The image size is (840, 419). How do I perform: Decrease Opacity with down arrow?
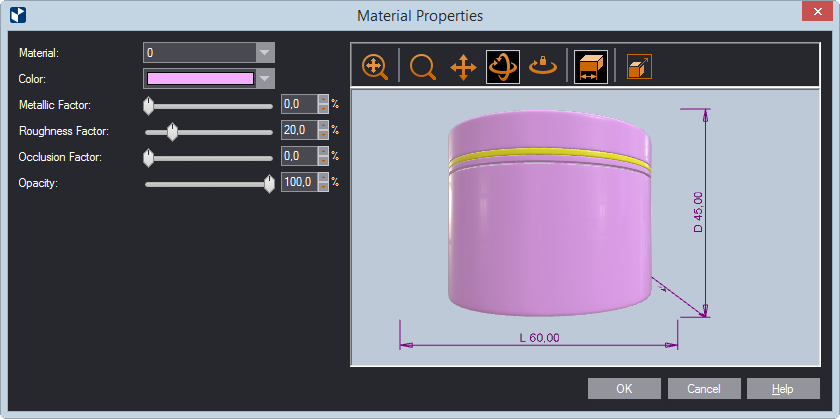pos(323,186)
